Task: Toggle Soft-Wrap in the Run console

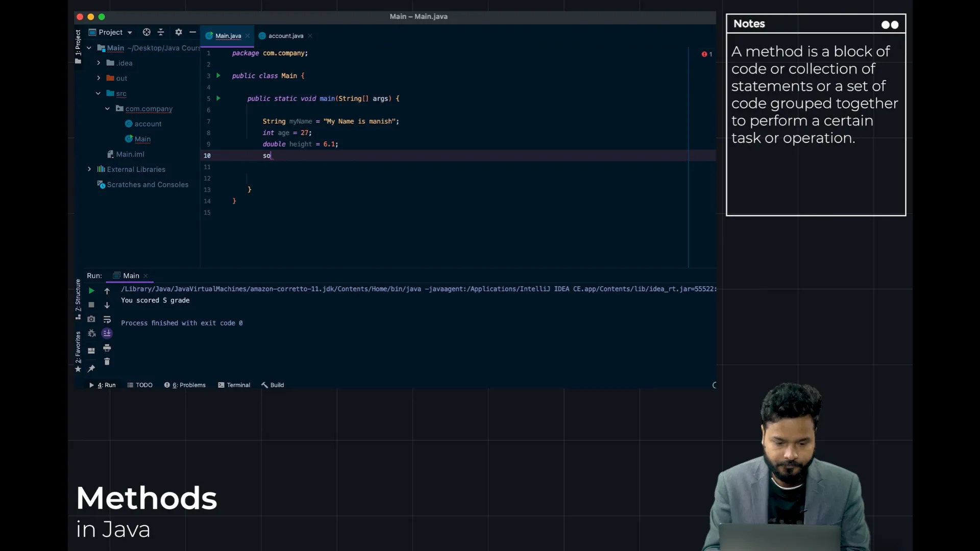Action: click(x=107, y=319)
